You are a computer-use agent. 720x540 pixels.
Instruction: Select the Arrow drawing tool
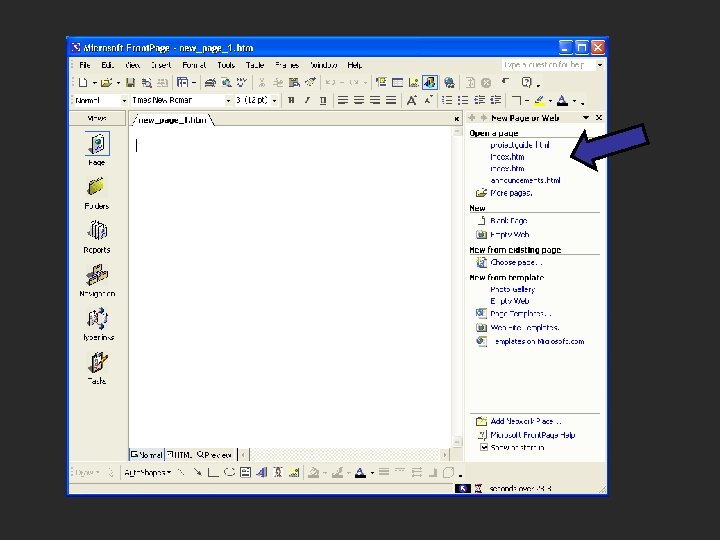tap(197, 472)
